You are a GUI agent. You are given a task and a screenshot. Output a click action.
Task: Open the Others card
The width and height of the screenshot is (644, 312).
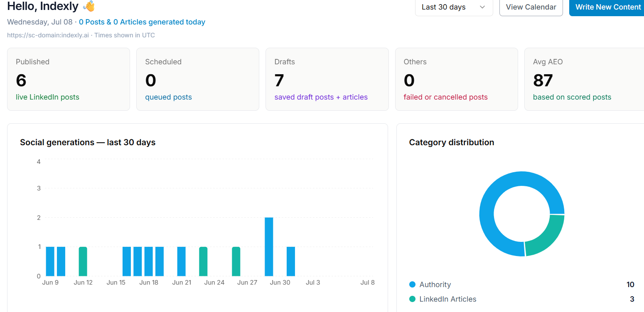coord(456,79)
